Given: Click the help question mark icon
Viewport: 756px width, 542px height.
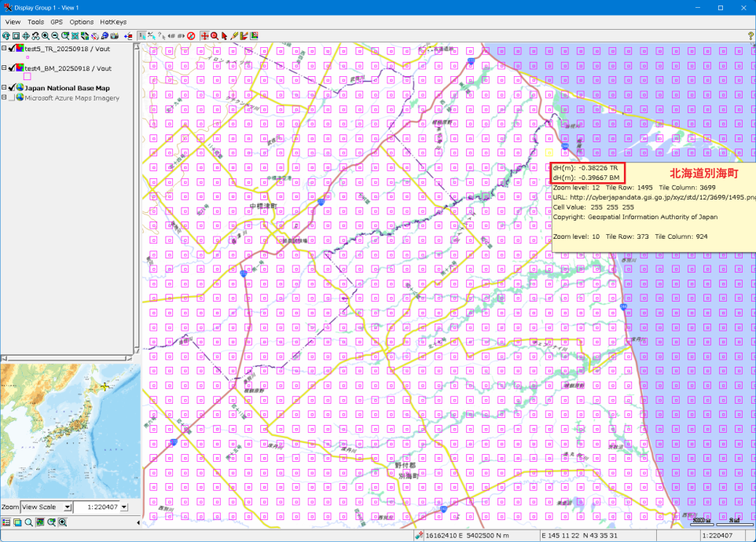Looking at the screenshot, I should 750,35.
